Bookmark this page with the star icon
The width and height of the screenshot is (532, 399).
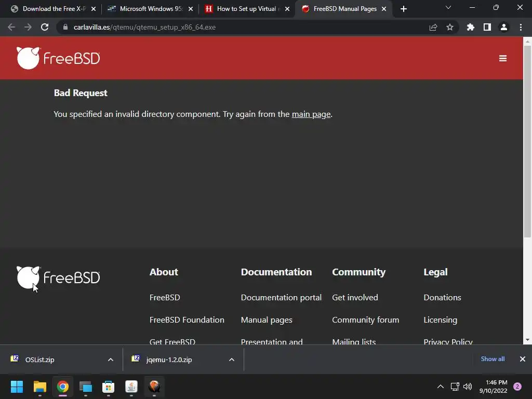pyautogui.click(x=449, y=27)
